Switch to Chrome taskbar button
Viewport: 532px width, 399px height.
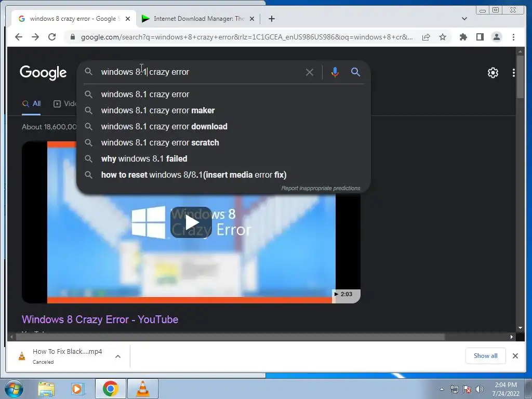[x=111, y=389]
